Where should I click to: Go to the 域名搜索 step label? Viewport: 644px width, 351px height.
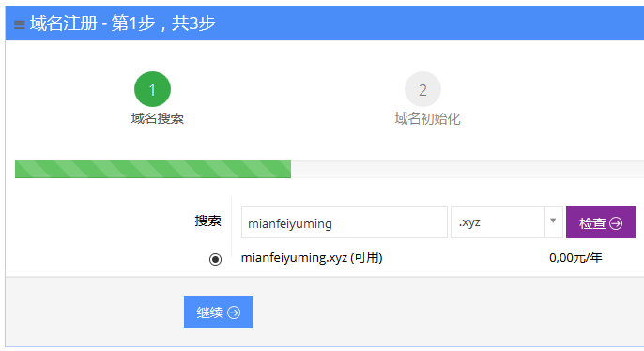158,118
